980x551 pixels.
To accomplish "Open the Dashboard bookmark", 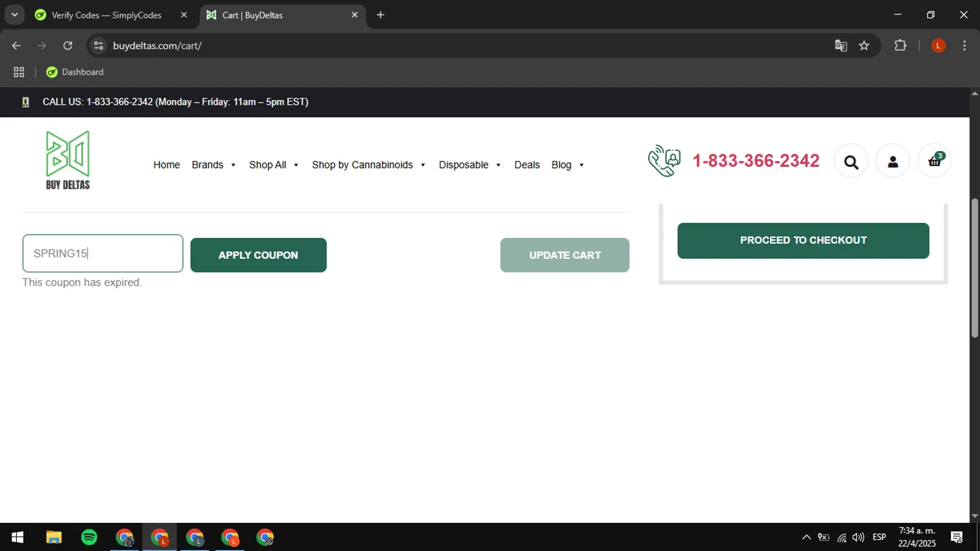I will tap(75, 72).
